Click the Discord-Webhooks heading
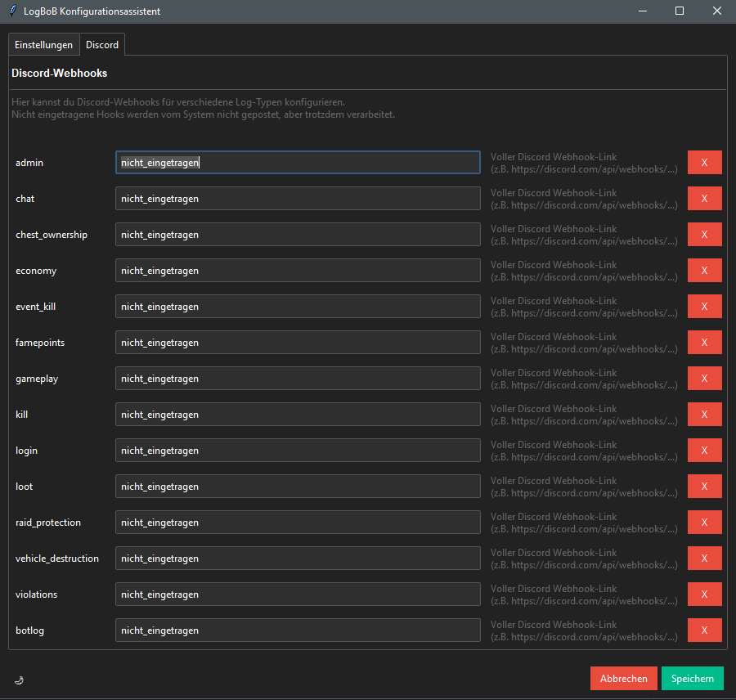This screenshot has height=700, width=736. [59, 74]
